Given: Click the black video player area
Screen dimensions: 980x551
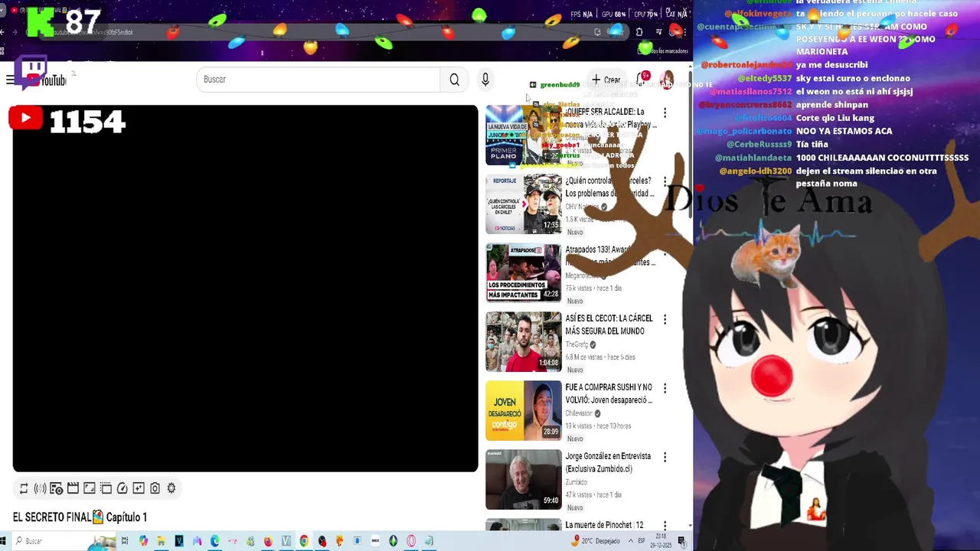Looking at the screenshot, I should [245, 289].
